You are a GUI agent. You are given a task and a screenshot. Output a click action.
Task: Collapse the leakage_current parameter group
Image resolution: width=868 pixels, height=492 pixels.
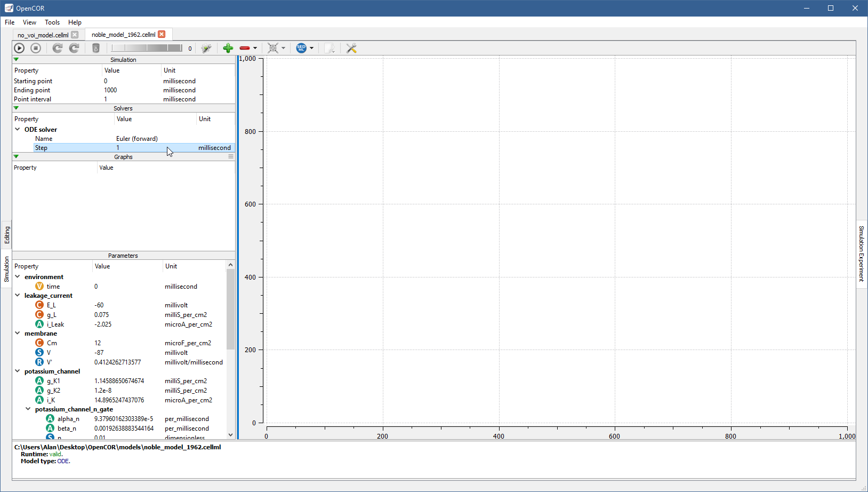point(18,295)
